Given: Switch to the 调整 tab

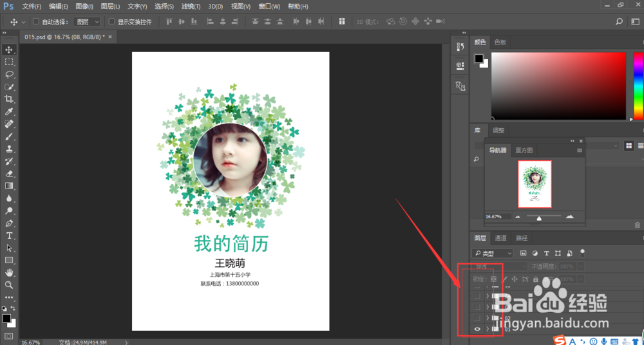Looking at the screenshot, I should click(x=498, y=131).
